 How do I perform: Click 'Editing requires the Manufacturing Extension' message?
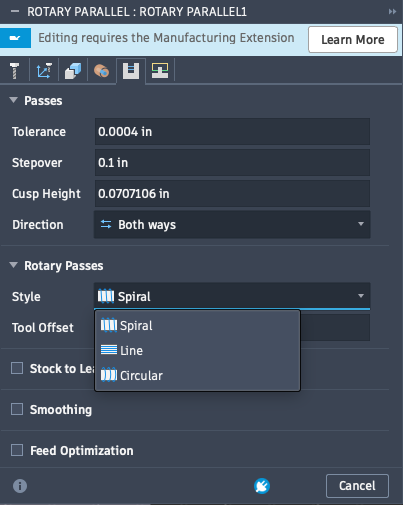[166, 38]
